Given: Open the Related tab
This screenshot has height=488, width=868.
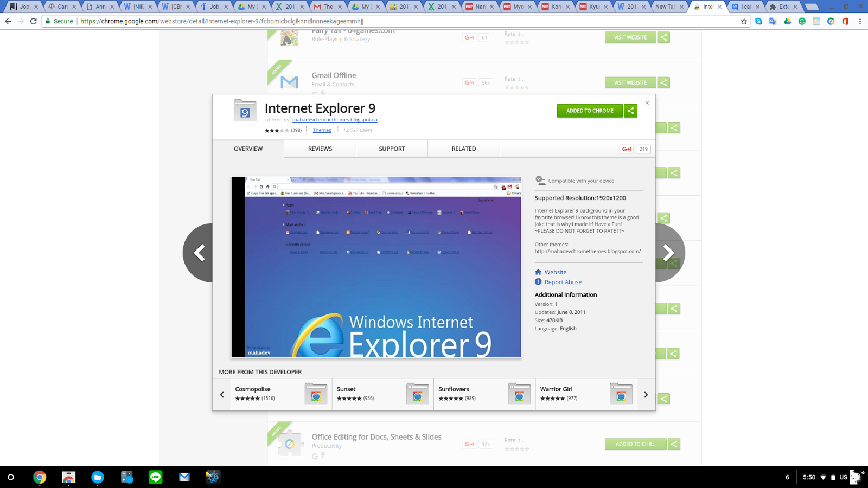Looking at the screenshot, I should 464,149.
